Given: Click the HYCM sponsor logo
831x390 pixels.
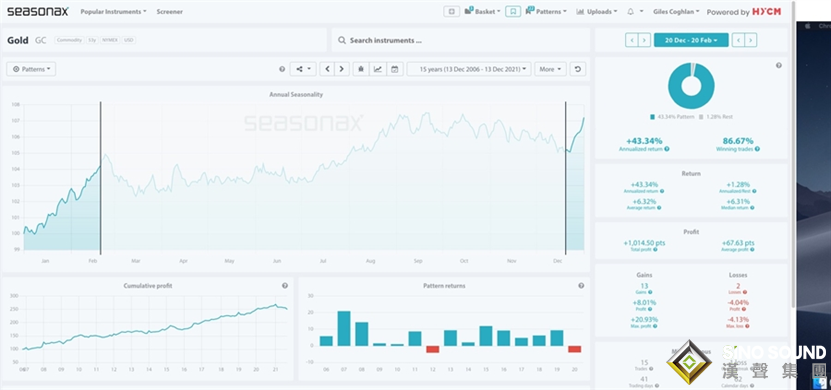Looking at the screenshot, I should point(766,12).
